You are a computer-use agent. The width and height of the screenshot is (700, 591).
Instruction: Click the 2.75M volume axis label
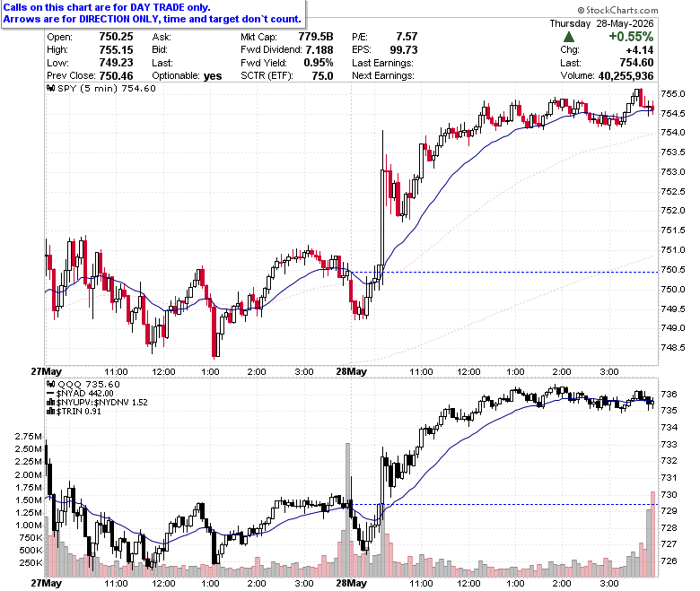pyautogui.click(x=29, y=436)
